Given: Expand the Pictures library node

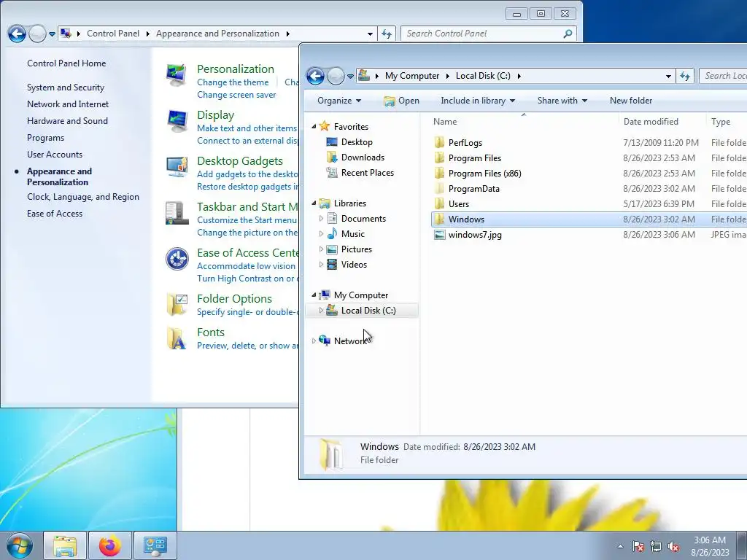Looking at the screenshot, I should (321, 249).
